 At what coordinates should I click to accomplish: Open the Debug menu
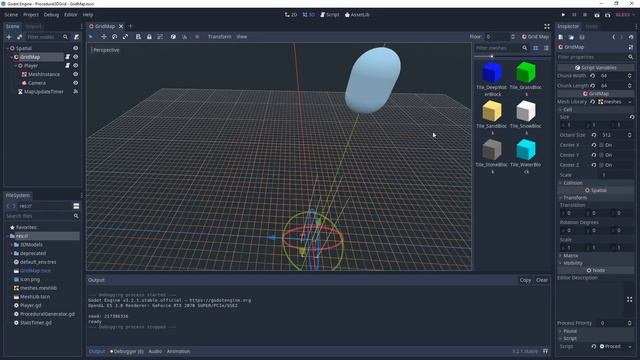(51, 15)
